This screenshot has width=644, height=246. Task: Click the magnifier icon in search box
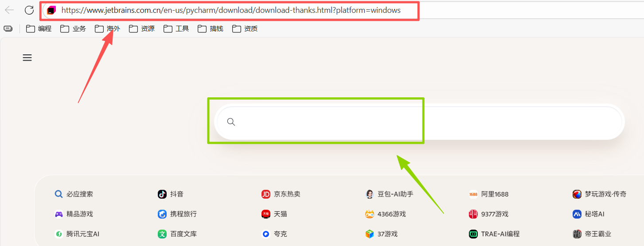point(231,122)
